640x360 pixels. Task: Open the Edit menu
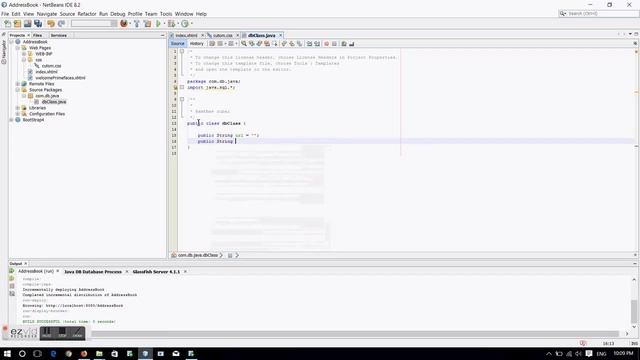point(16,14)
